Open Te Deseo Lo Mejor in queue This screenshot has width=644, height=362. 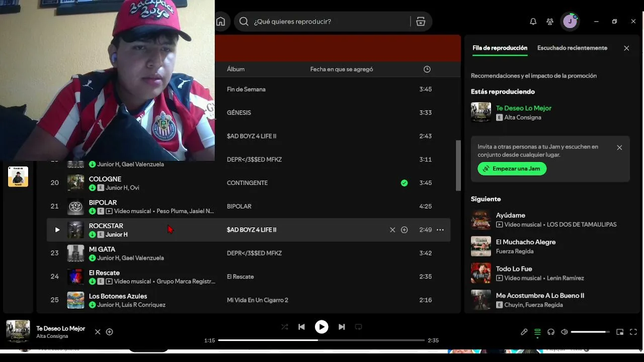(524, 108)
